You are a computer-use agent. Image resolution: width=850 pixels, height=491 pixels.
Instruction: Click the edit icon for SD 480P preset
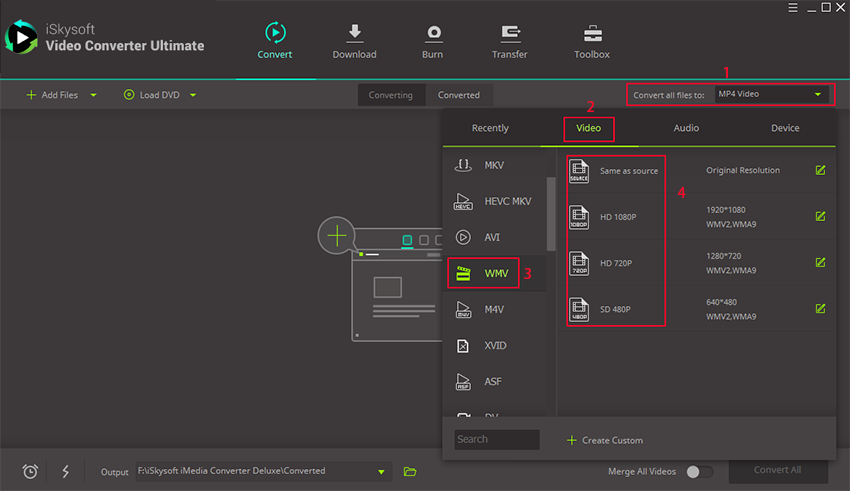coord(820,309)
